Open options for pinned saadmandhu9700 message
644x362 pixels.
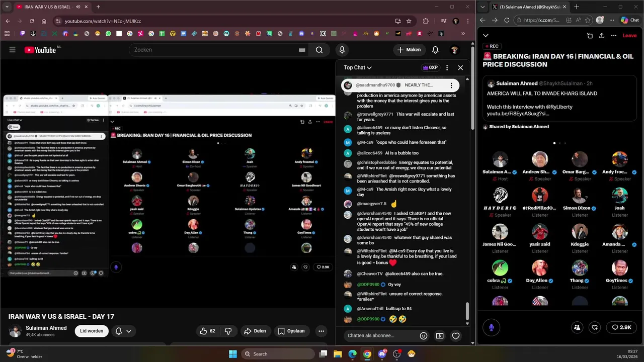click(x=451, y=85)
